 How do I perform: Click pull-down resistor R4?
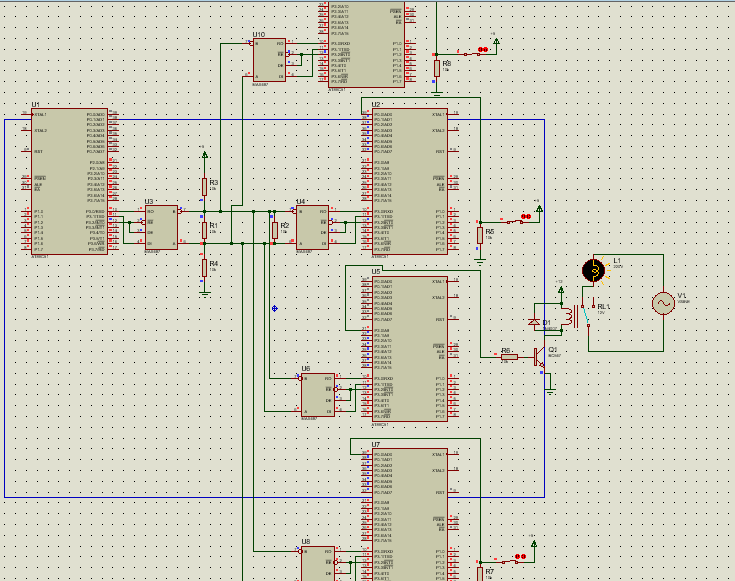tap(204, 268)
